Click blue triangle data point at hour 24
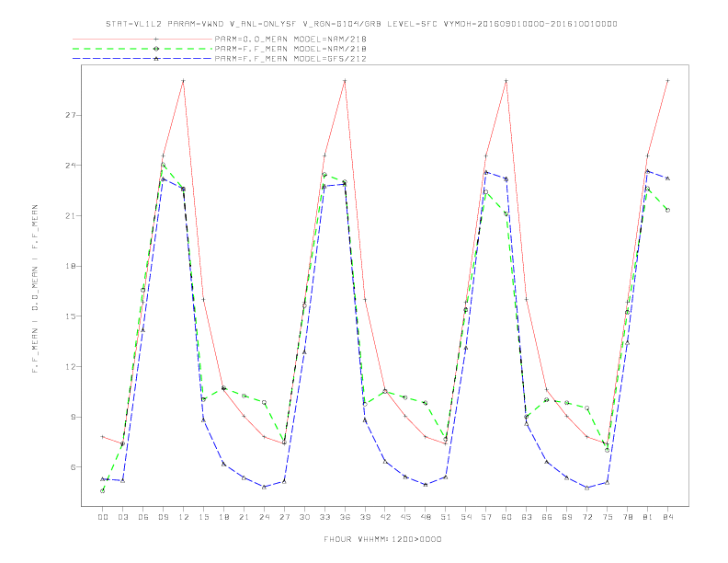Image resolution: width=728 pixels, height=563 pixels. coord(264,487)
